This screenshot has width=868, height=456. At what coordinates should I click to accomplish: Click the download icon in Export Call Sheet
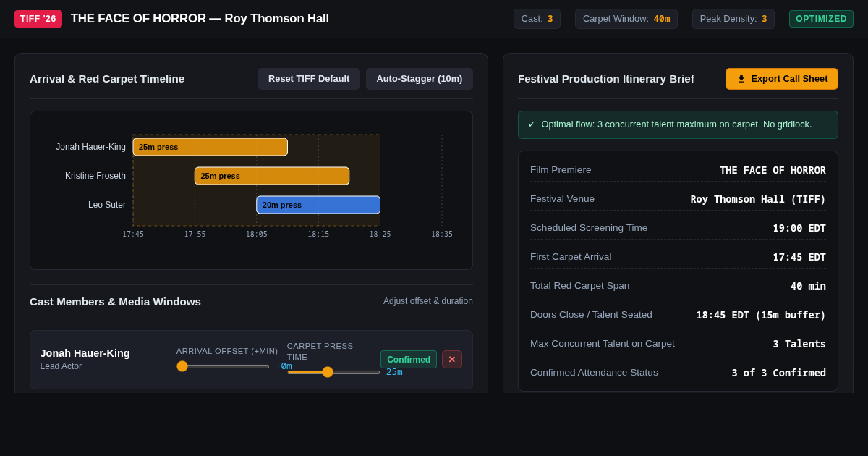point(741,79)
